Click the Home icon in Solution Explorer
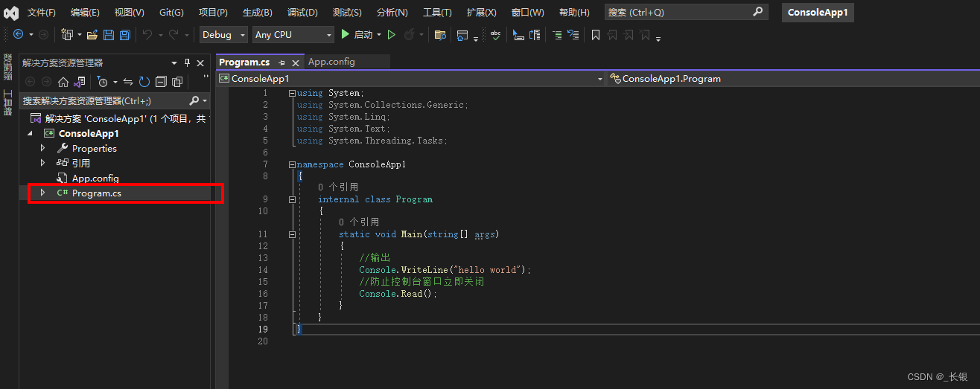Viewport: 980px width, 389px height. [63, 82]
